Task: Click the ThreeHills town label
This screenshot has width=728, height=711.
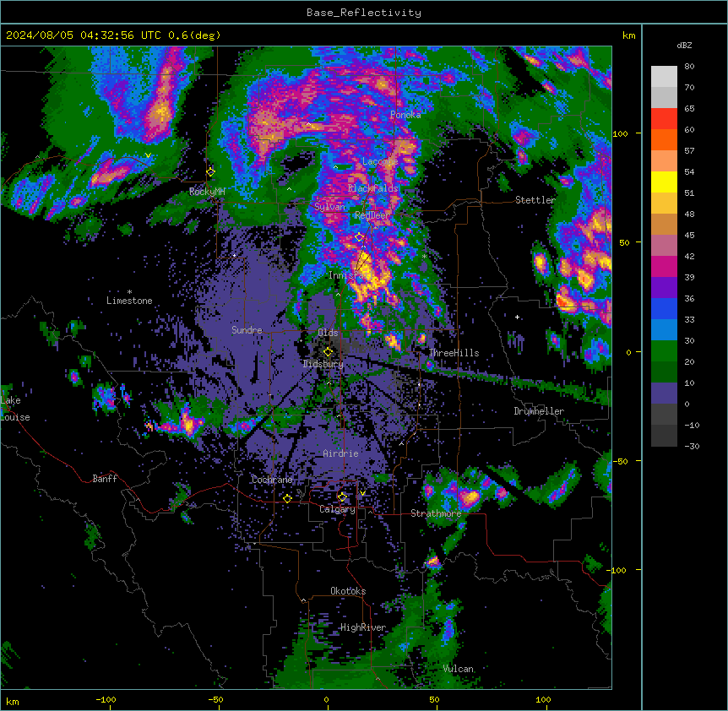Action: 454,353
